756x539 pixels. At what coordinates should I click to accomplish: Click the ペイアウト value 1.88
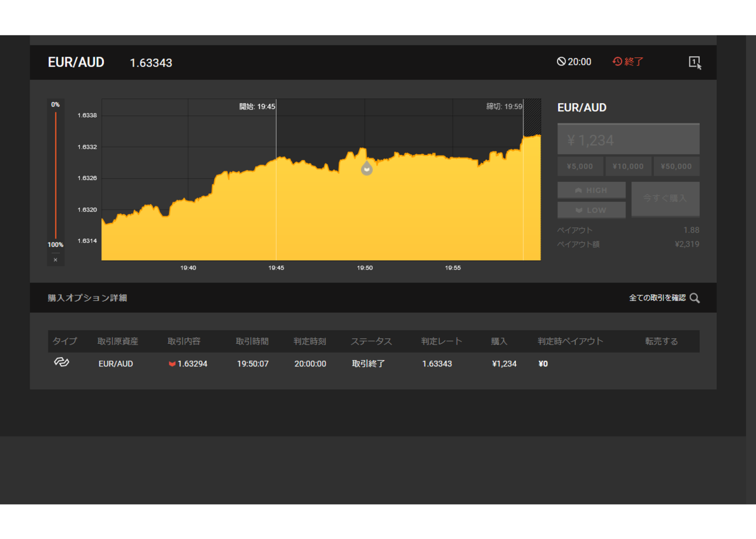click(x=691, y=230)
